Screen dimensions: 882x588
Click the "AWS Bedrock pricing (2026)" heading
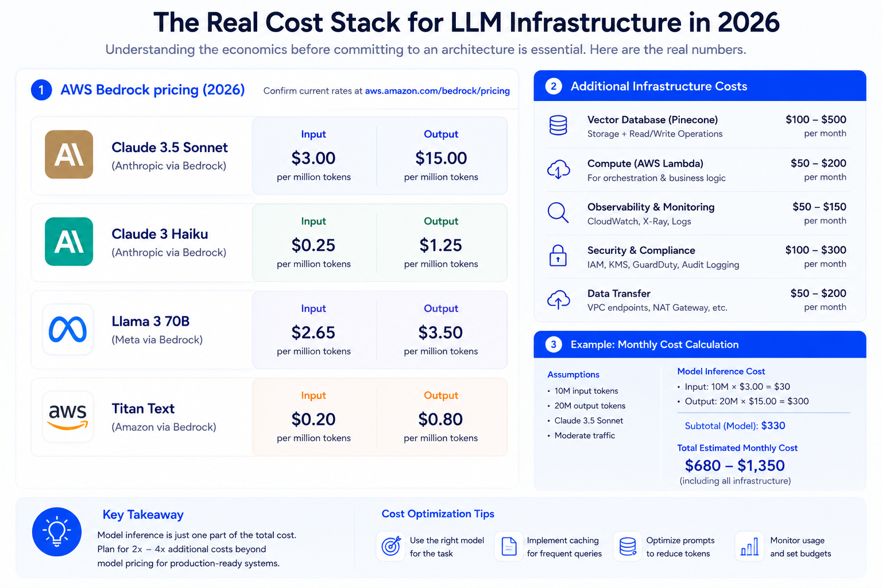[x=153, y=90]
